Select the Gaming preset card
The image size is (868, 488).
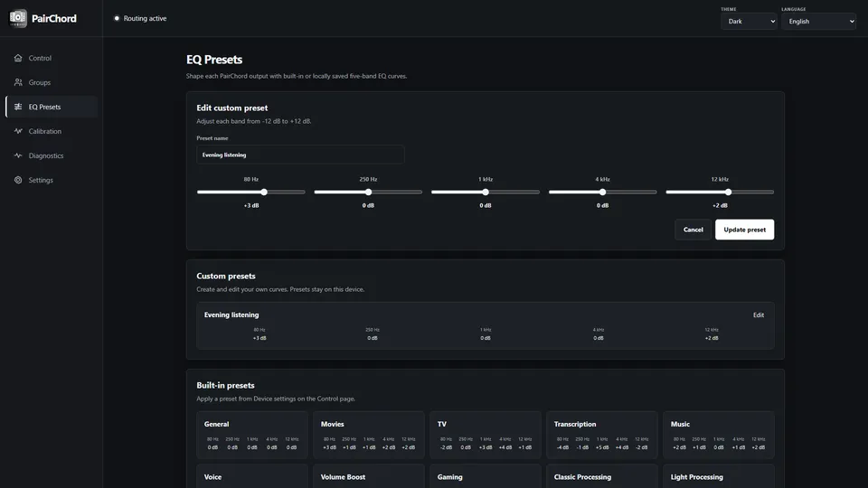pyautogui.click(x=486, y=476)
